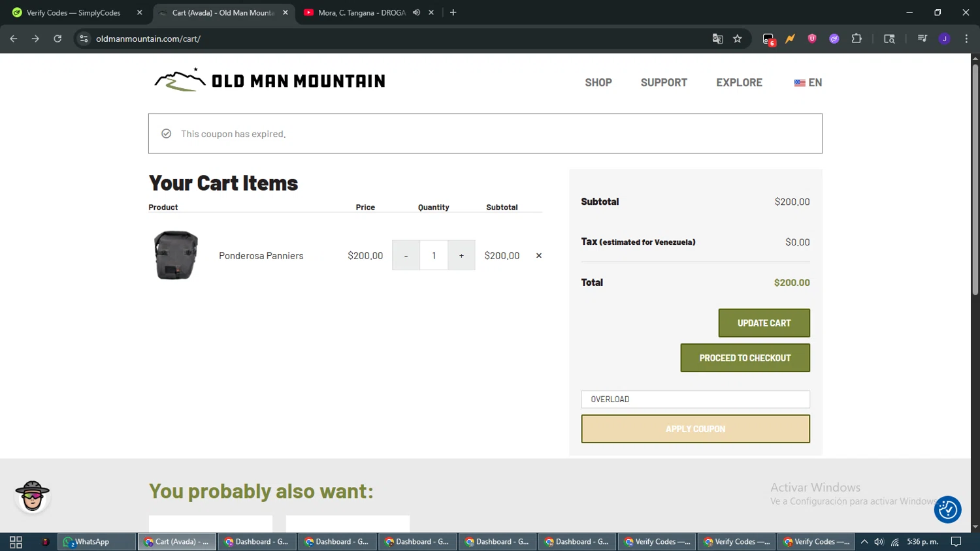The height and width of the screenshot is (551, 980).
Task: Open media controls icon in toolbar
Action: [x=923, y=39]
